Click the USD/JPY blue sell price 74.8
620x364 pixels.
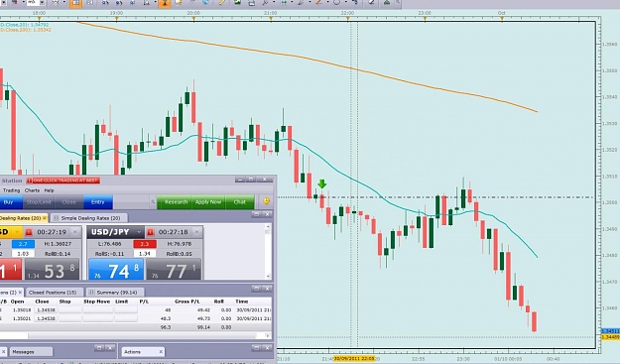coord(116,270)
